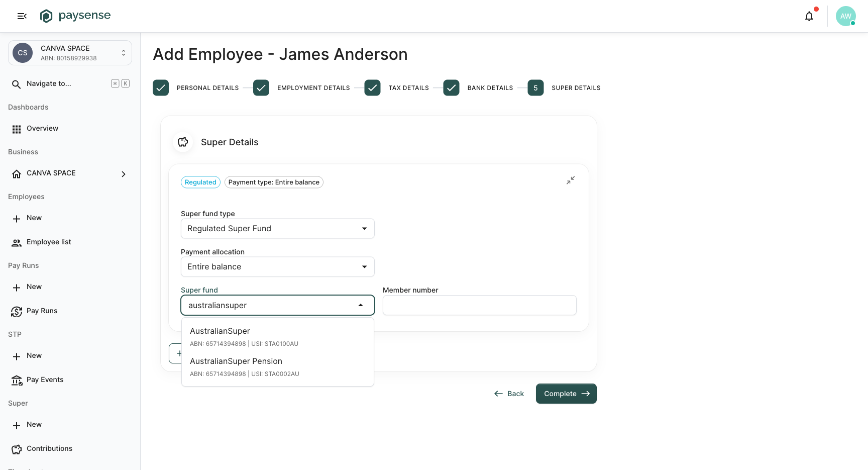Open the AW user avatar menu
The image size is (868, 470).
pos(846,16)
